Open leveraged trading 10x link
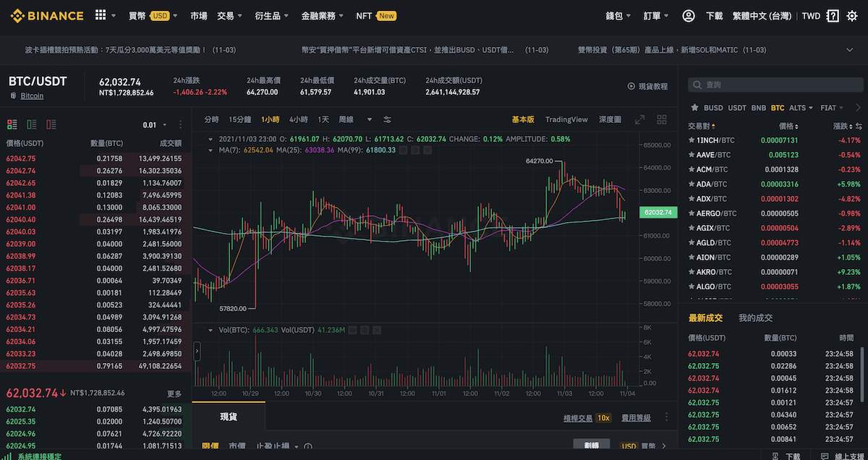868x460 pixels. [587, 418]
